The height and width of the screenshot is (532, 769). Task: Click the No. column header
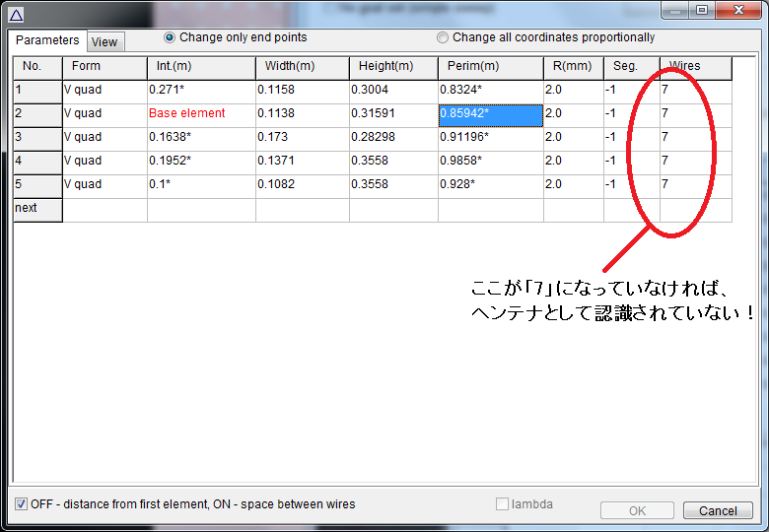[x=37, y=68]
